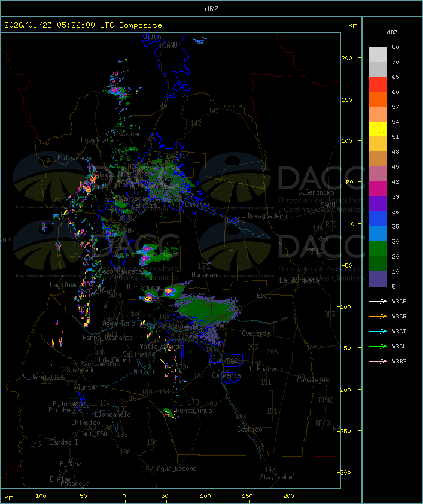Click the Lag.Diamante place label
Viewport: 423px width, 504px height.
71,285
